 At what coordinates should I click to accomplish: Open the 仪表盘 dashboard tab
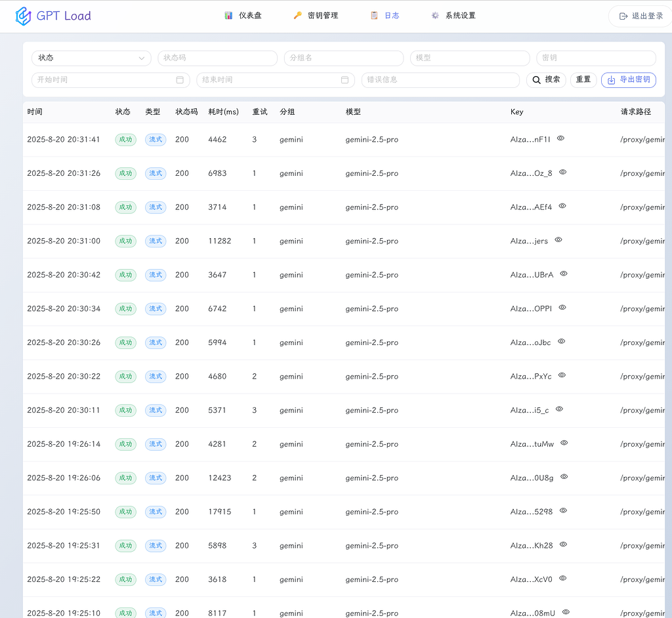tap(243, 16)
